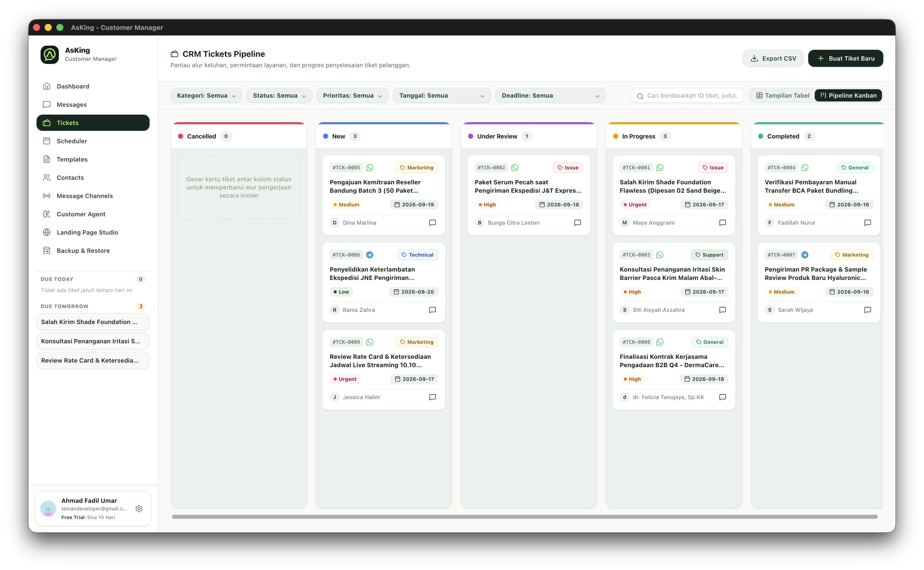Screen dimensions: 924x570
Task: Open due-tomorrow item Konsultasi Penanganan Iritasi
Action: (x=93, y=341)
